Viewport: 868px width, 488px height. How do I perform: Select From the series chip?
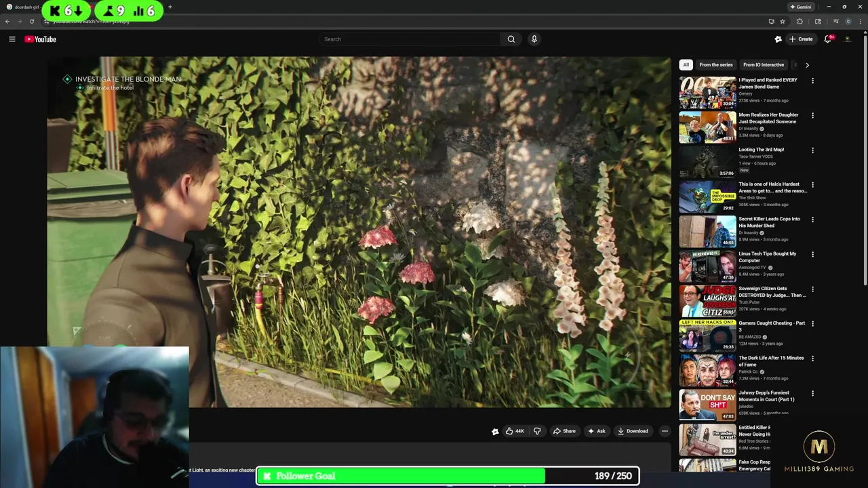click(x=716, y=65)
